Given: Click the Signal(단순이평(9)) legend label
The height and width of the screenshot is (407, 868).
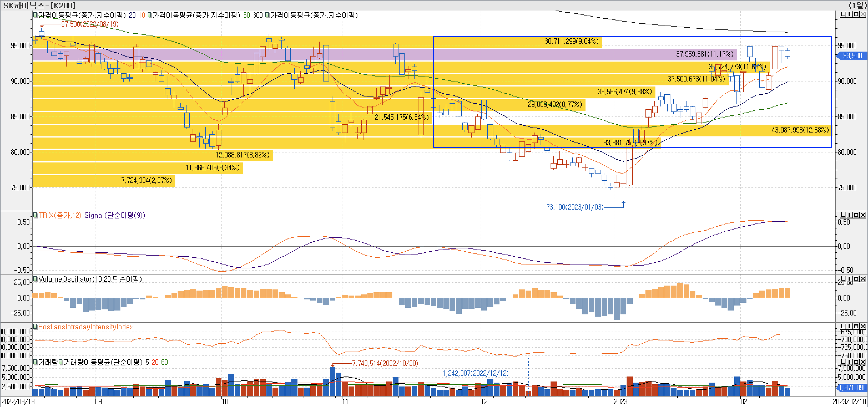Looking at the screenshot, I should tap(115, 215).
